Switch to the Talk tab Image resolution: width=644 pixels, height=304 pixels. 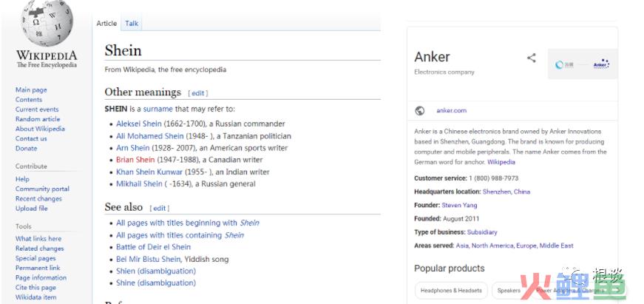click(x=132, y=24)
